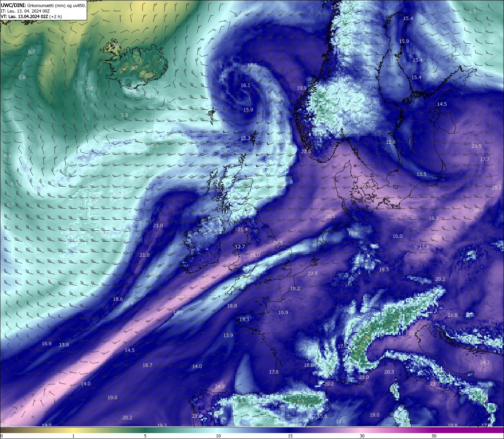Viewport: 504px width, 439px height.
Task: Click the map value 18.3
Action: click(434, 219)
